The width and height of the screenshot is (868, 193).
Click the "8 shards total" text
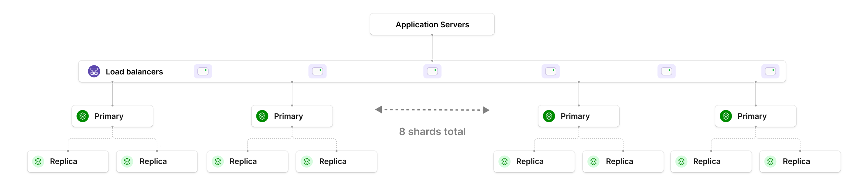point(432,132)
